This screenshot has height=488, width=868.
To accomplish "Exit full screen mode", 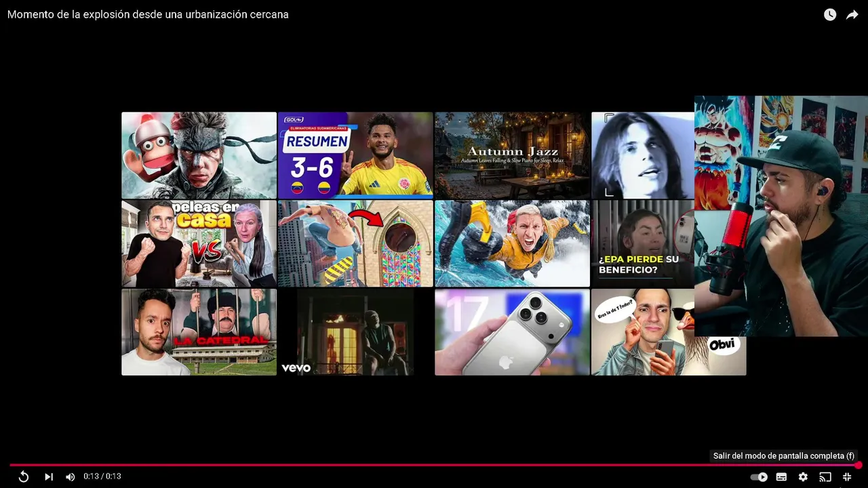I will (847, 476).
